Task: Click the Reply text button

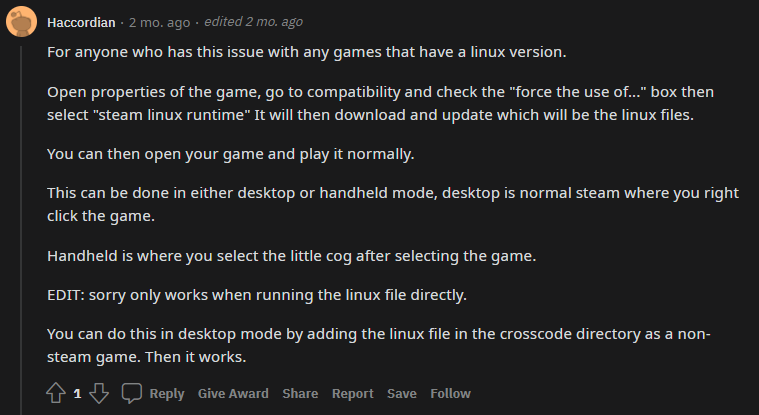Action: (x=167, y=393)
